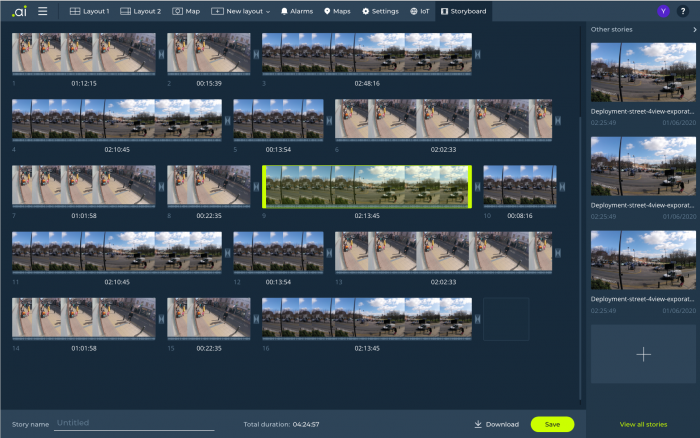Open the Maps tab

337,11
